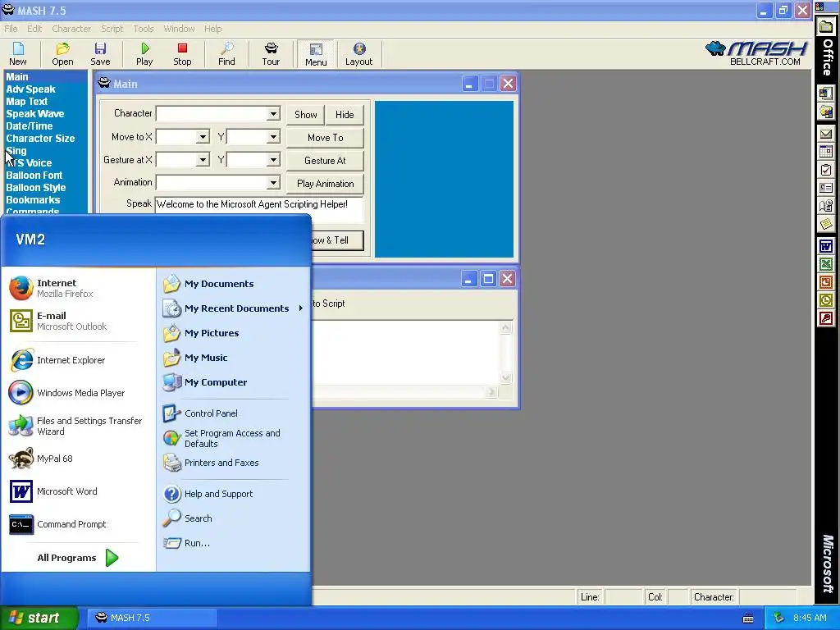The image size is (840, 630).
Task: Expand the Gesture at Y dropdown
Action: click(x=273, y=160)
